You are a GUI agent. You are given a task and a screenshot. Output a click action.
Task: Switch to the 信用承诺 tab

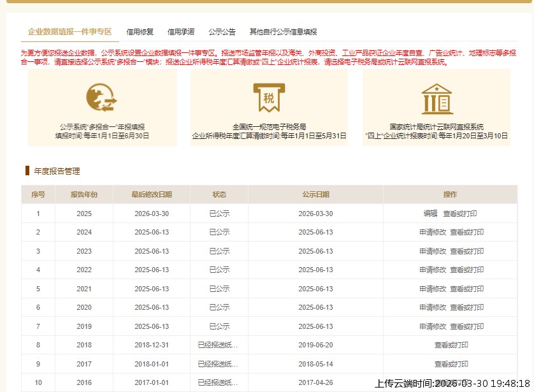click(x=181, y=31)
